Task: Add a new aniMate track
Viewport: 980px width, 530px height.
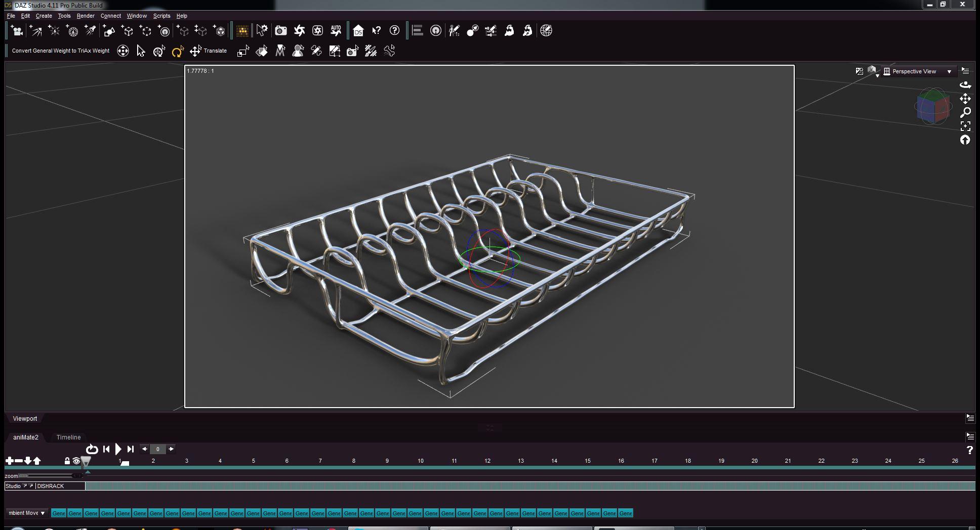Action: 10,461
